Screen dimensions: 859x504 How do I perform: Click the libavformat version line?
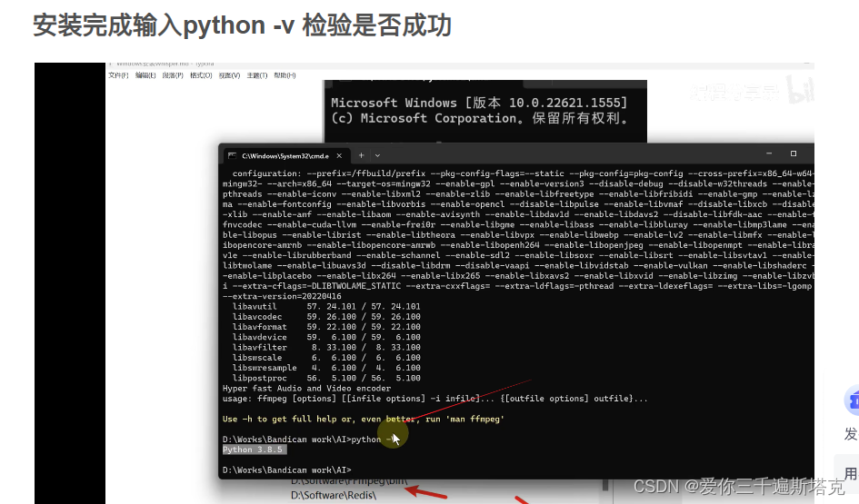[326, 327]
